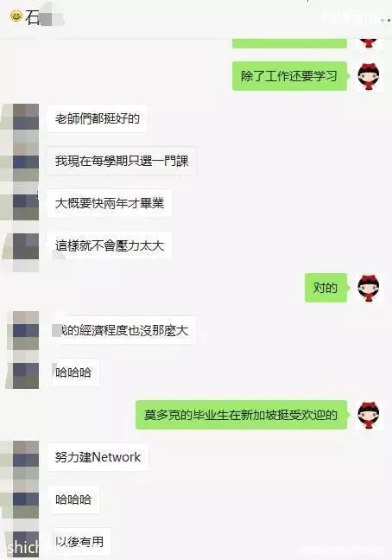Screen dimensions: 392x560
Task: Click pixelated avatar beside 老師們都挺好的
Action: coord(26,117)
